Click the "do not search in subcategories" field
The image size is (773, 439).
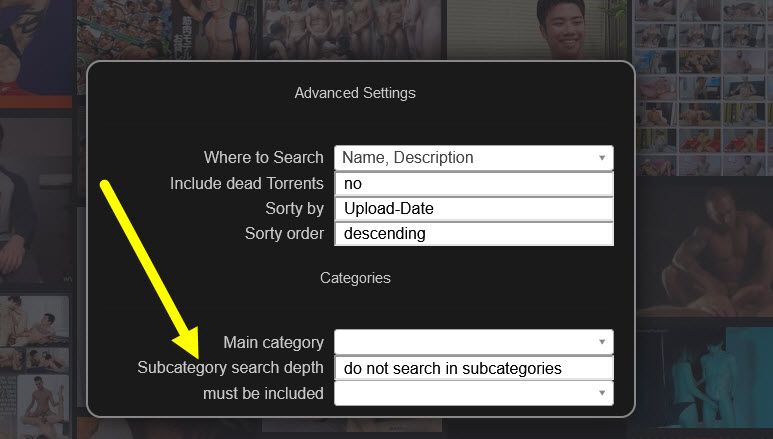(473, 368)
